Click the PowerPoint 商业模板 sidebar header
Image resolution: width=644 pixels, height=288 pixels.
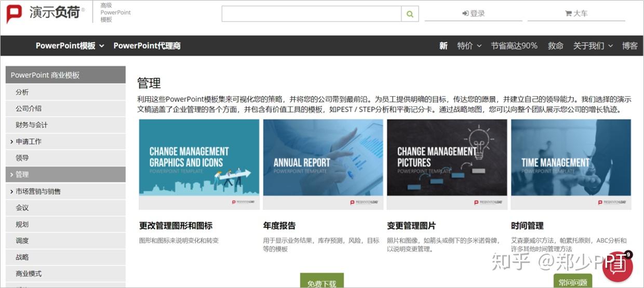(65, 75)
